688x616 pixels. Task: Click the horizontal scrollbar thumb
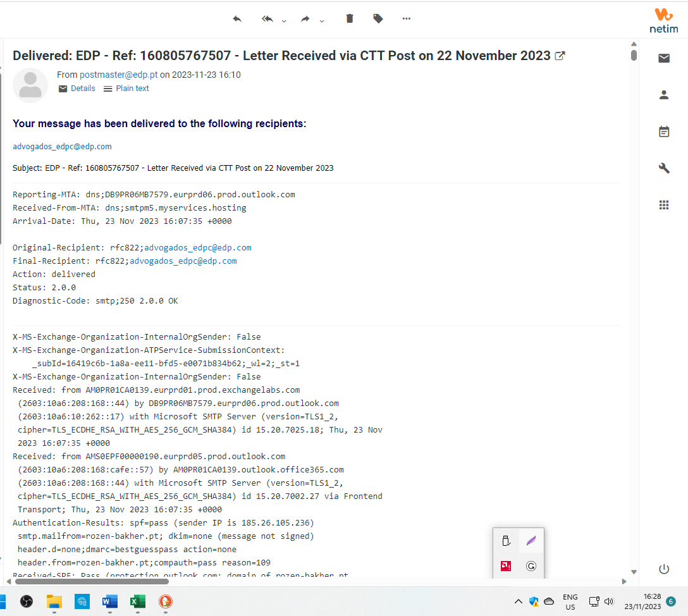coord(92,581)
